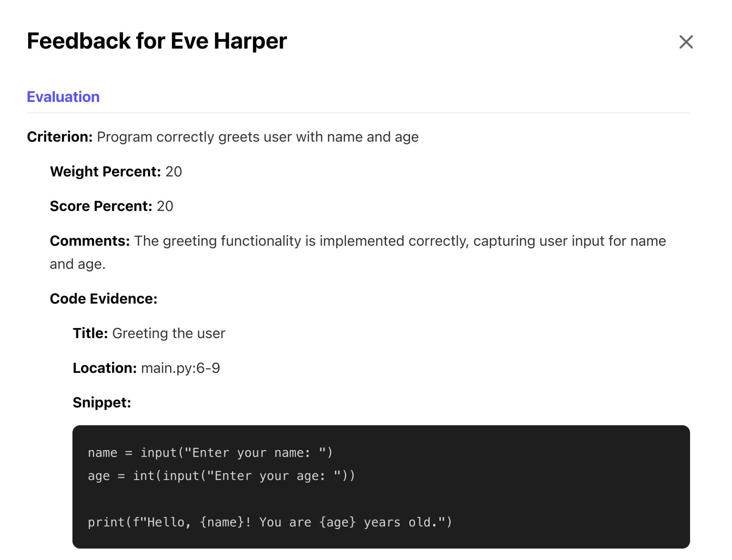732x560 pixels.
Task: Click the 'Code Evidence:' label
Action: click(103, 299)
